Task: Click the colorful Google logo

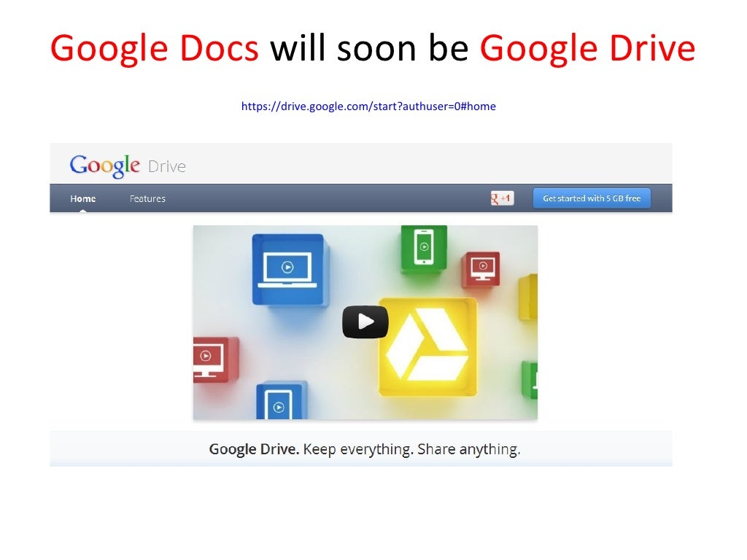Action: pos(105,166)
